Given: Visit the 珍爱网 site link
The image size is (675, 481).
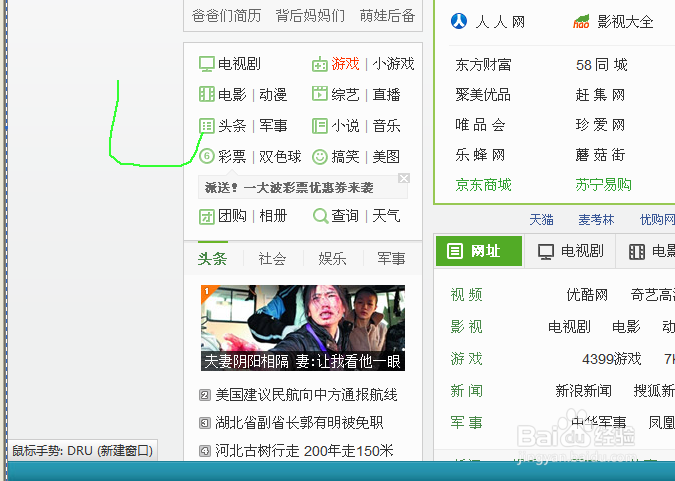Looking at the screenshot, I should coord(600,124).
